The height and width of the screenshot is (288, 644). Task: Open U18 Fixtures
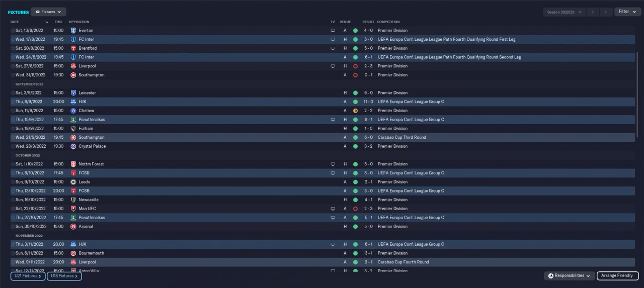click(64, 276)
